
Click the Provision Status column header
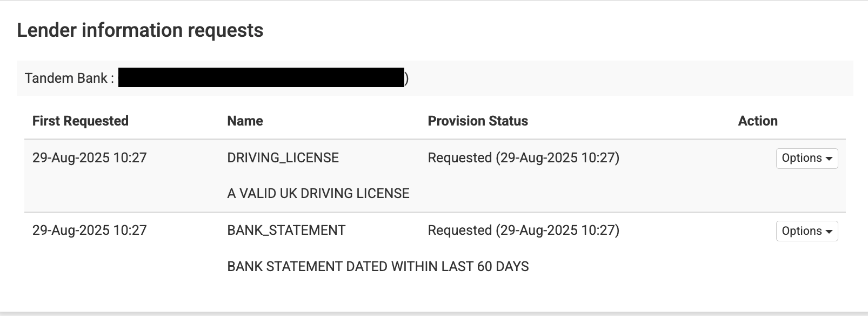[478, 121]
